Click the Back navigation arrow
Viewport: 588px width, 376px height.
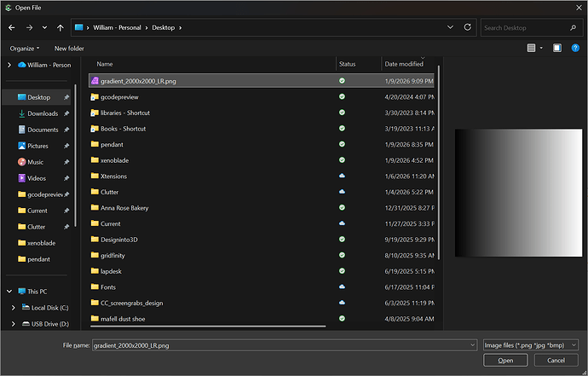[12, 27]
